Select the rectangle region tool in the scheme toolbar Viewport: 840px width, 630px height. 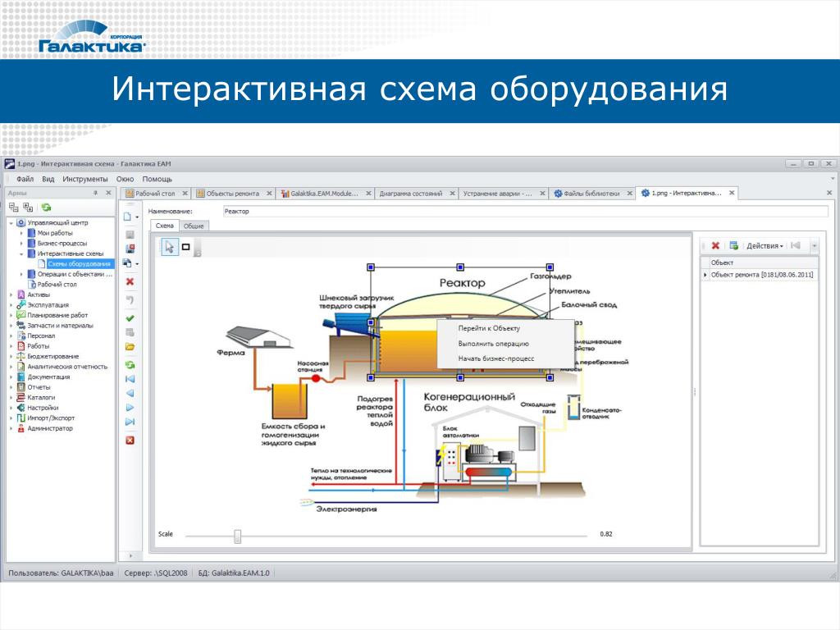pos(186,247)
